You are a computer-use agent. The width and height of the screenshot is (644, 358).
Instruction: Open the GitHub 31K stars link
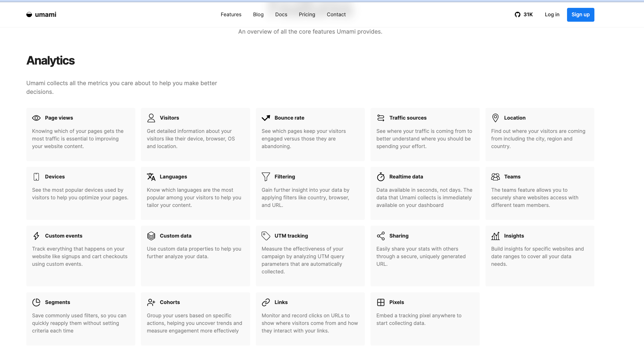click(524, 15)
